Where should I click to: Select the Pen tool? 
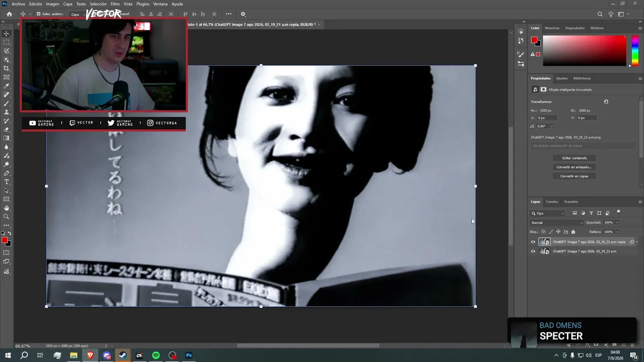7,173
